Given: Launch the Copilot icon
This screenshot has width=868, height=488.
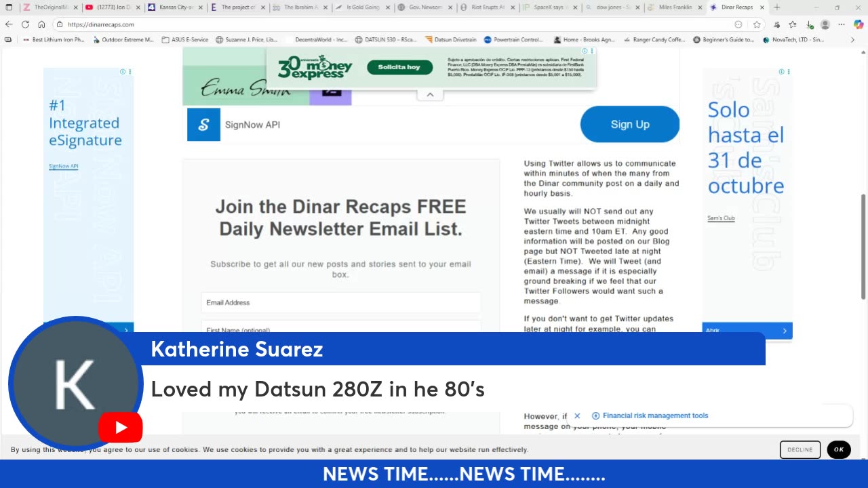Looking at the screenshot, I should (x=859, y=24).
